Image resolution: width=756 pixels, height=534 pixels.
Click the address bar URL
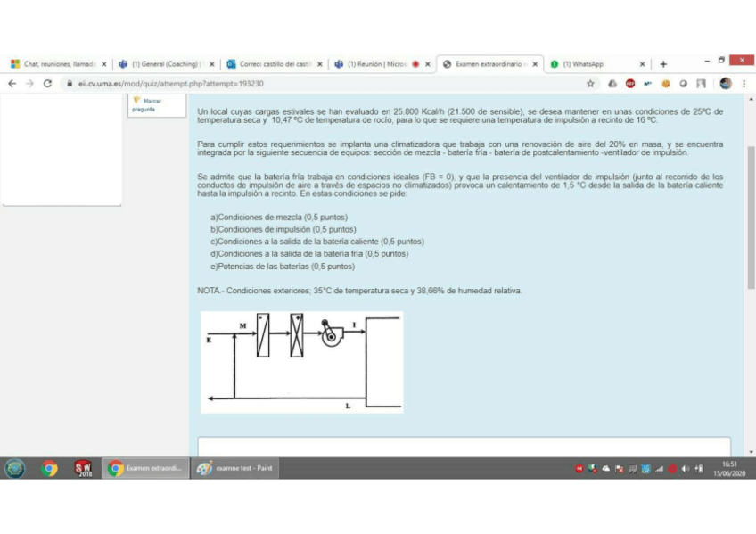click(x=170, y=84)
